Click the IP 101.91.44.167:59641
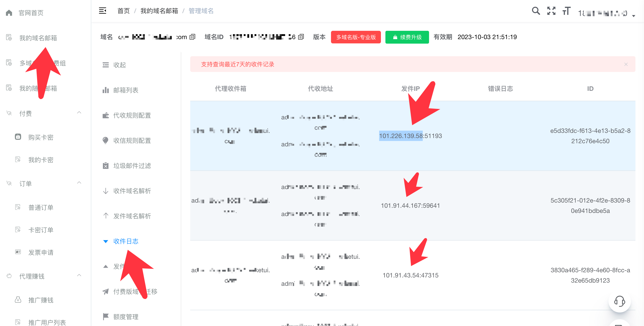 [410, 205]
